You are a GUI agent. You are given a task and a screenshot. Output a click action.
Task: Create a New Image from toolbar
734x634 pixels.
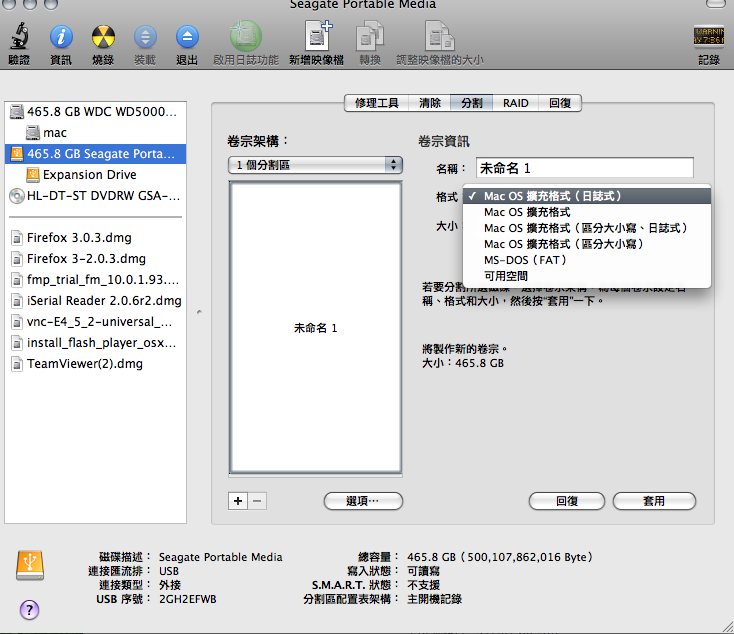[x=317, y=35]
